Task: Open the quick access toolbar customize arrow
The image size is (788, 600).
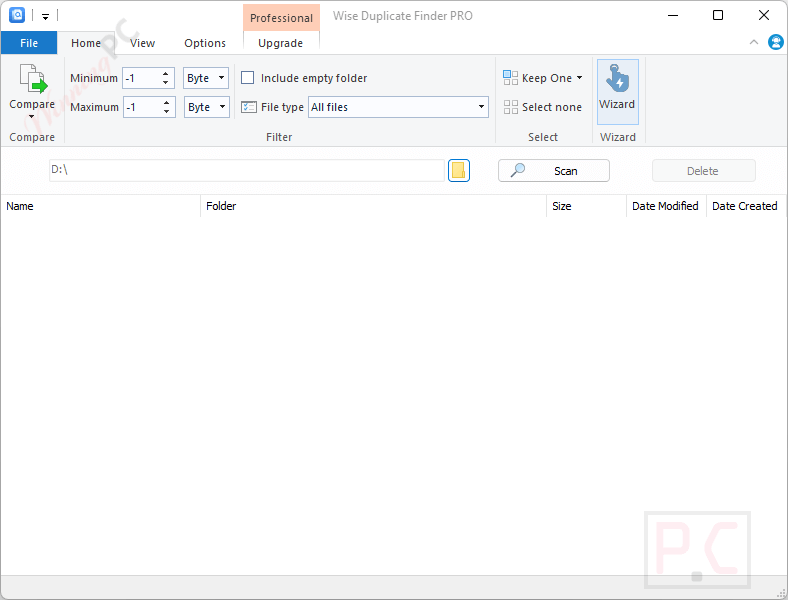Action: tap(45, 17)
